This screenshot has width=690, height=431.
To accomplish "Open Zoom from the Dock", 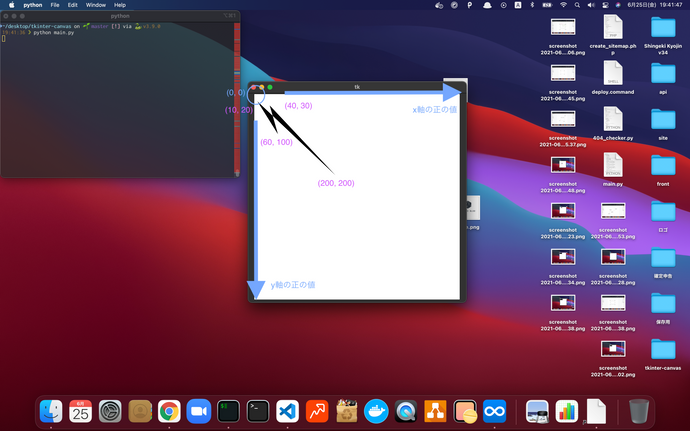I will [x=199, y=411].
